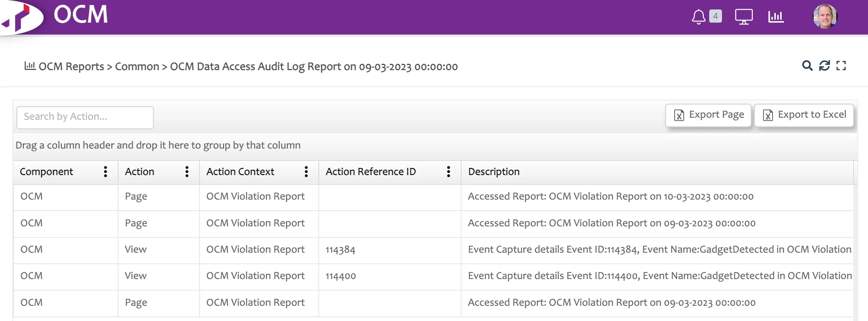Refresh the audit log report
The height and width of the screenshot is (321, 868).
click(x=824, y=66)
